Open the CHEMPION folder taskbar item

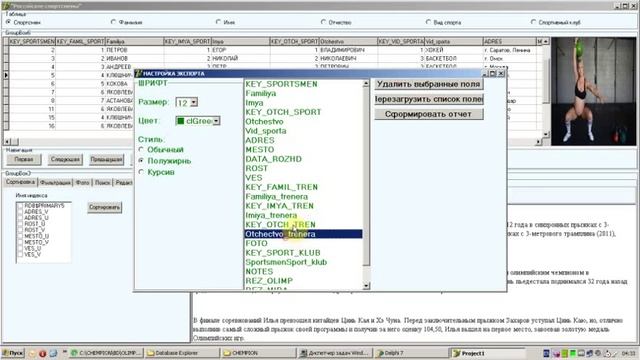click(x=258, y=353)
